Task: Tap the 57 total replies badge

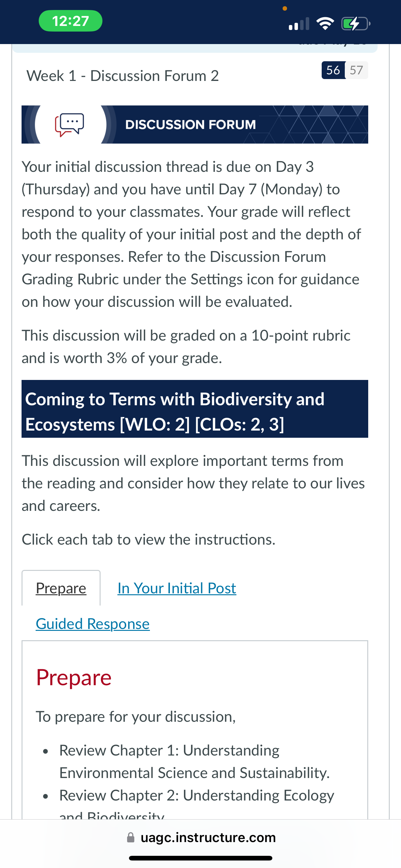Action: tap(357, 70)
